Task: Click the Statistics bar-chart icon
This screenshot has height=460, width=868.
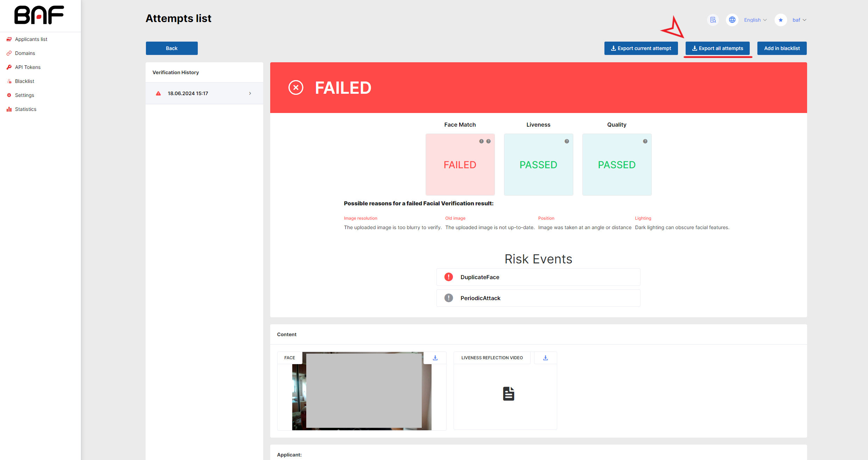Action: tap(9, 109)
